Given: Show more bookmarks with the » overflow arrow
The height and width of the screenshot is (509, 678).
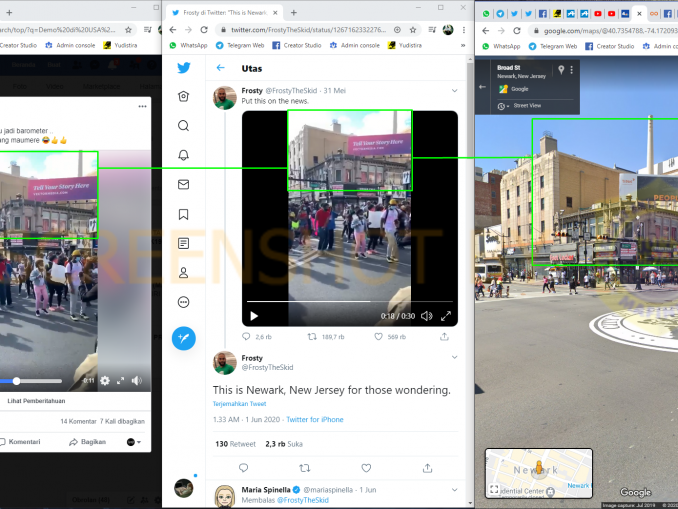Looking at the screenshot, I should coord(463,45).
